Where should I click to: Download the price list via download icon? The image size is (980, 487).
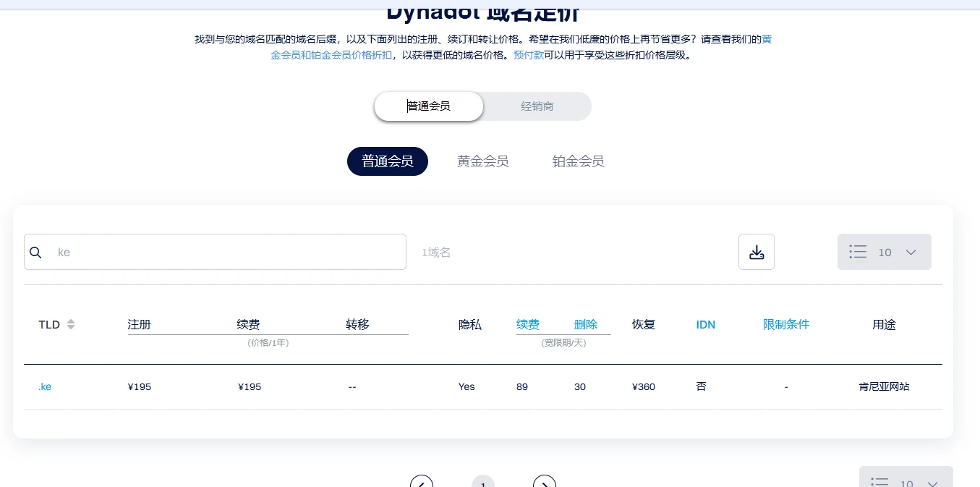click(756, 252)
